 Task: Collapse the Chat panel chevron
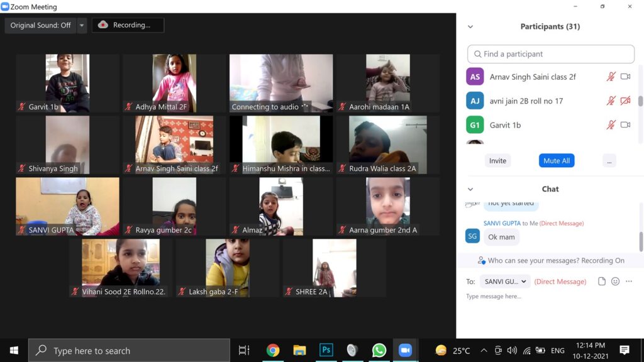tap(470, 189)
